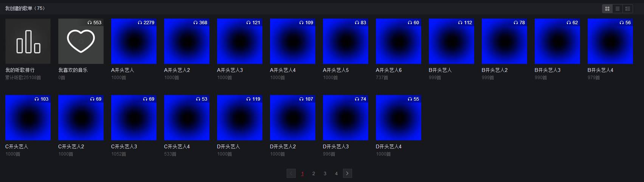The height and width of the screenshot is (182, 644).
Task: Switch to grid view layout
Action: coord(607,9)
